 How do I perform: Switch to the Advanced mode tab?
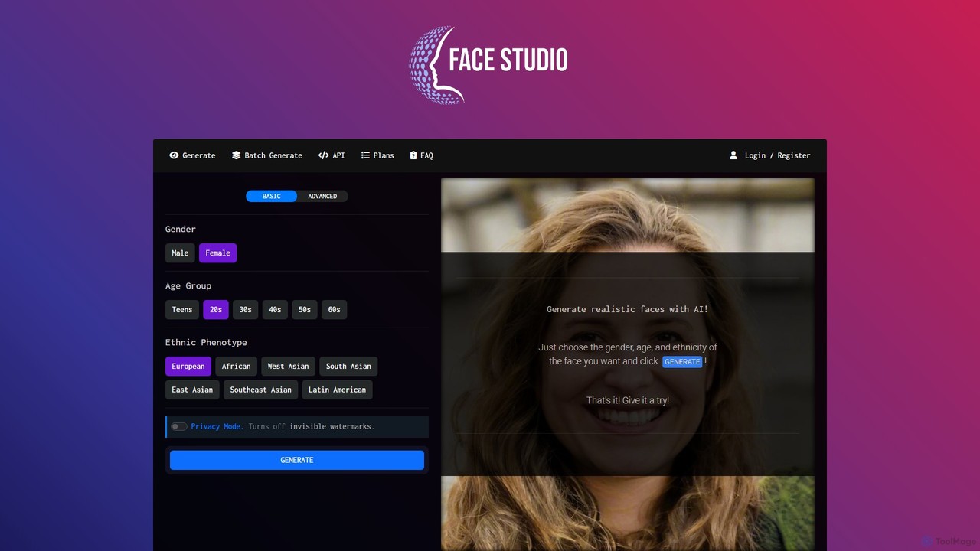coord(322,196)
